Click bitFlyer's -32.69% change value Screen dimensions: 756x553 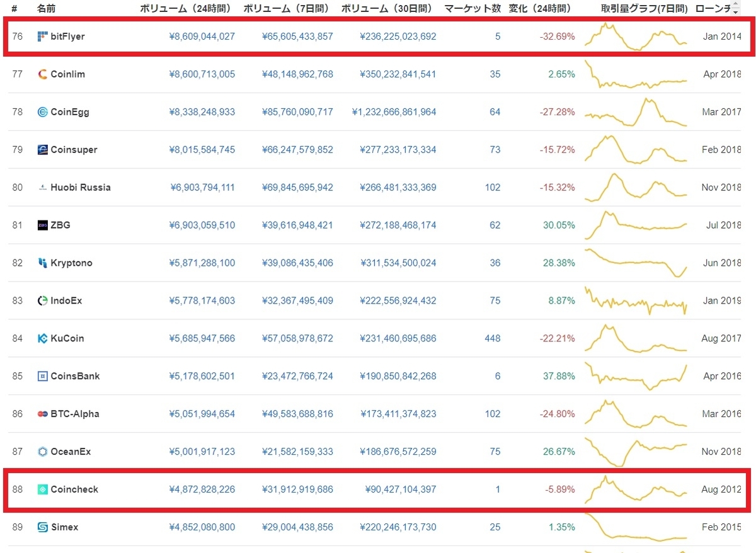pyautogui.click(x=558, y=37)
